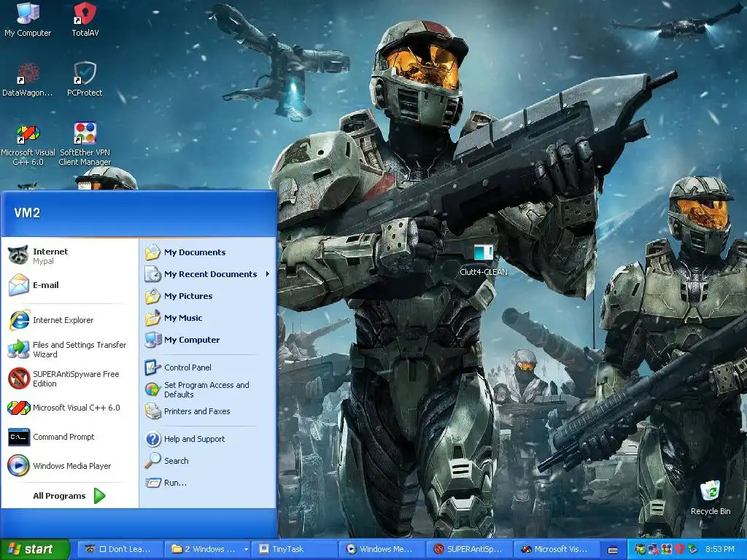
Task: Launch SUPERAntiSpyware Free Edition from Start menu
Action: tap(69, 378)
